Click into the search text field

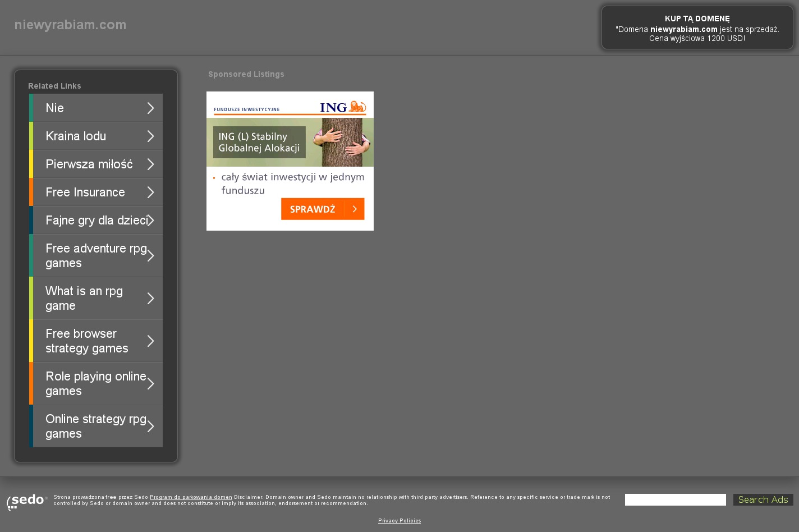(675, 499)
